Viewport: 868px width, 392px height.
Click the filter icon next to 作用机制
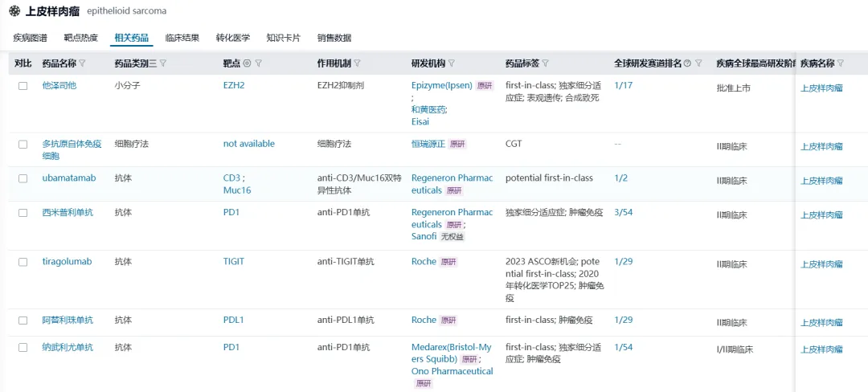[x=358, y=63]
